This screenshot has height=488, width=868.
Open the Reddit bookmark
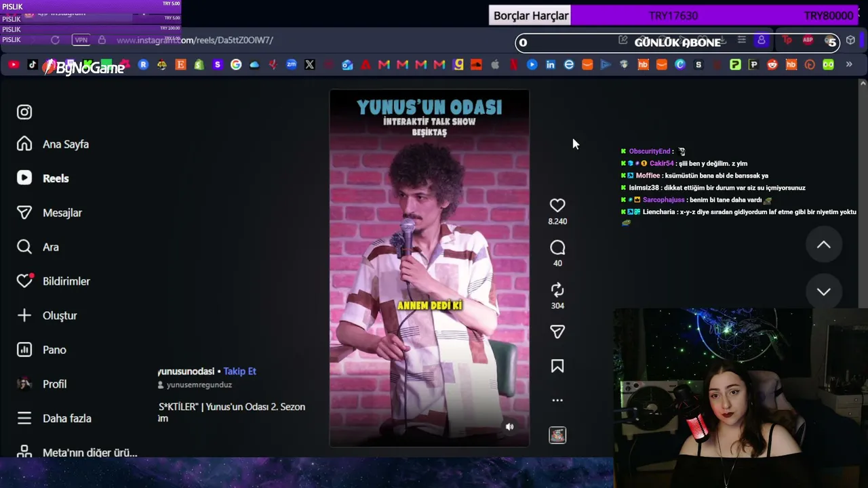pyautogui.click(x=772, y=64)
